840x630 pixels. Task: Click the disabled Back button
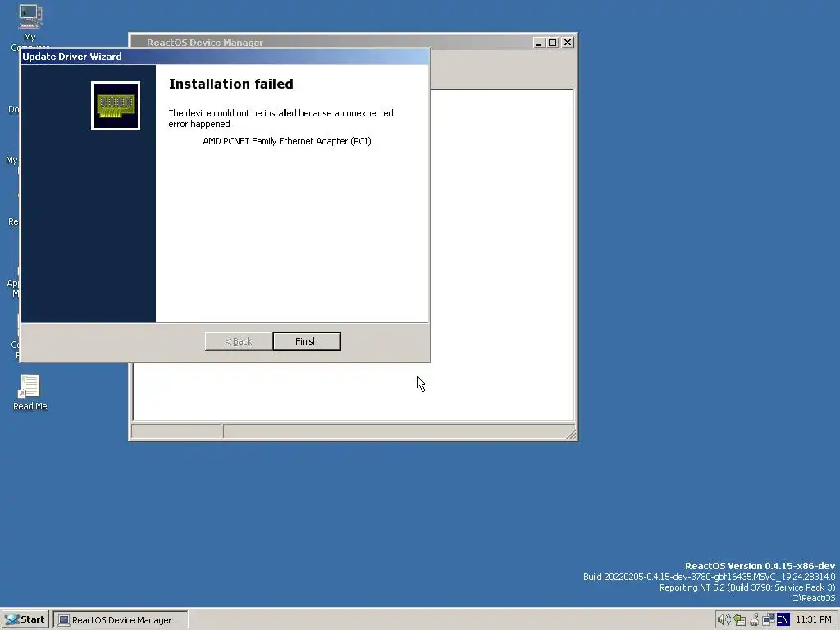pos(239,341)
